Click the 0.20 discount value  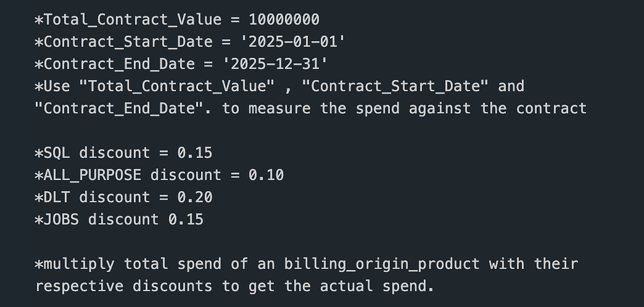pyautogui.click(x=195, y=198)
